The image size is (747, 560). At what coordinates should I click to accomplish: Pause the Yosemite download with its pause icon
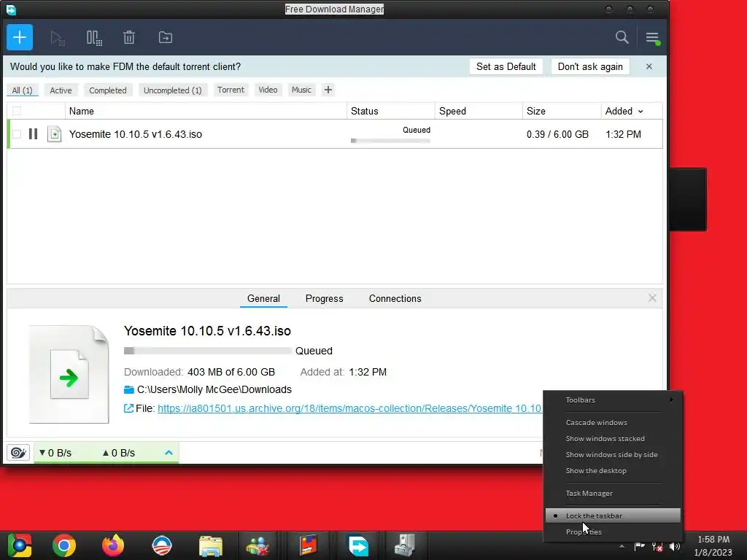33,134
